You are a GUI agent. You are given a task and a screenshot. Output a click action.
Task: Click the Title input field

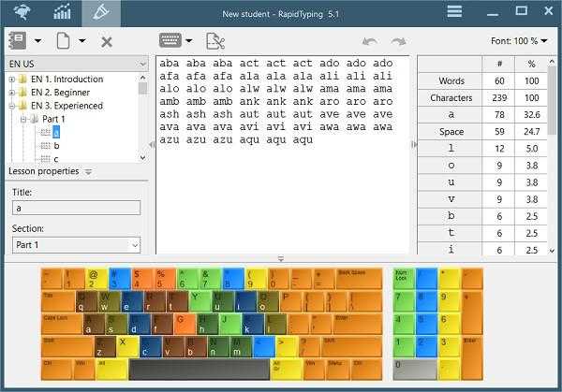click(76, 208)
